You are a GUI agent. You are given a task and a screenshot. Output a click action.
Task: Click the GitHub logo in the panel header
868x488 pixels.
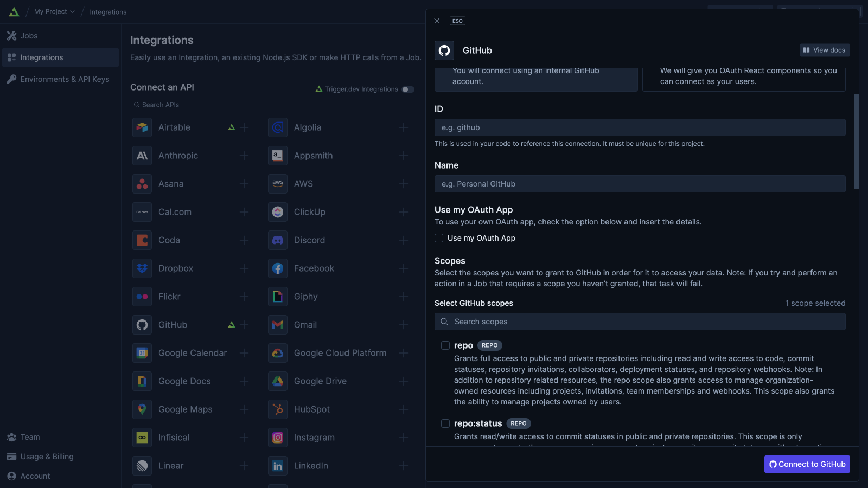pyautogui.click(x=444, y=50)
